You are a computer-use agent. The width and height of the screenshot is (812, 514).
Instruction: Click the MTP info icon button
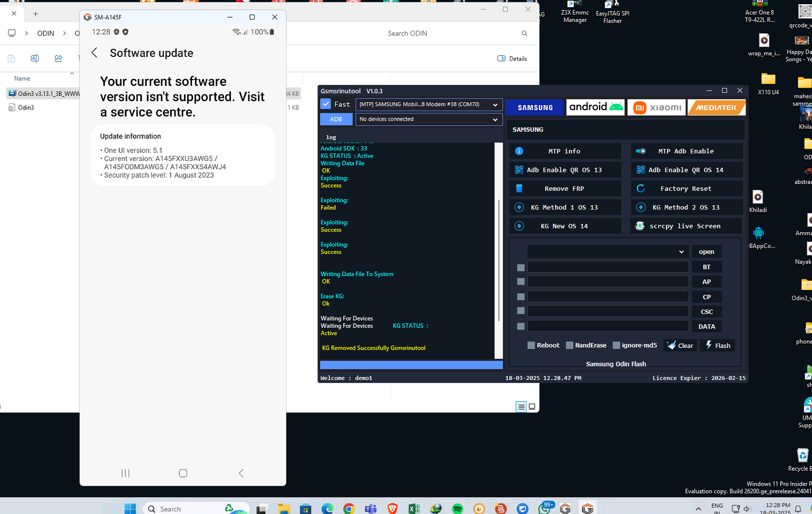point(519,151)
